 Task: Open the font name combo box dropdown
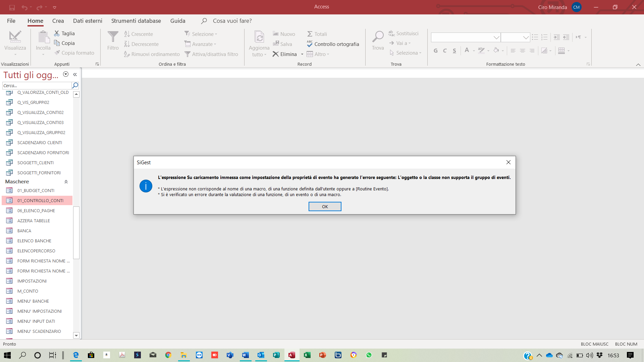496,37
